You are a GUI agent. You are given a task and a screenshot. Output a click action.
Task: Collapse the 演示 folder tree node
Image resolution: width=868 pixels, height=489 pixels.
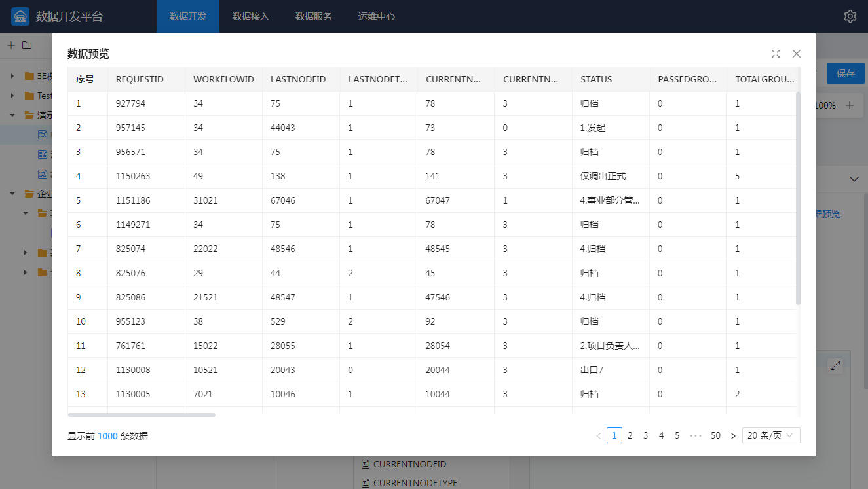tap(12, 115)
